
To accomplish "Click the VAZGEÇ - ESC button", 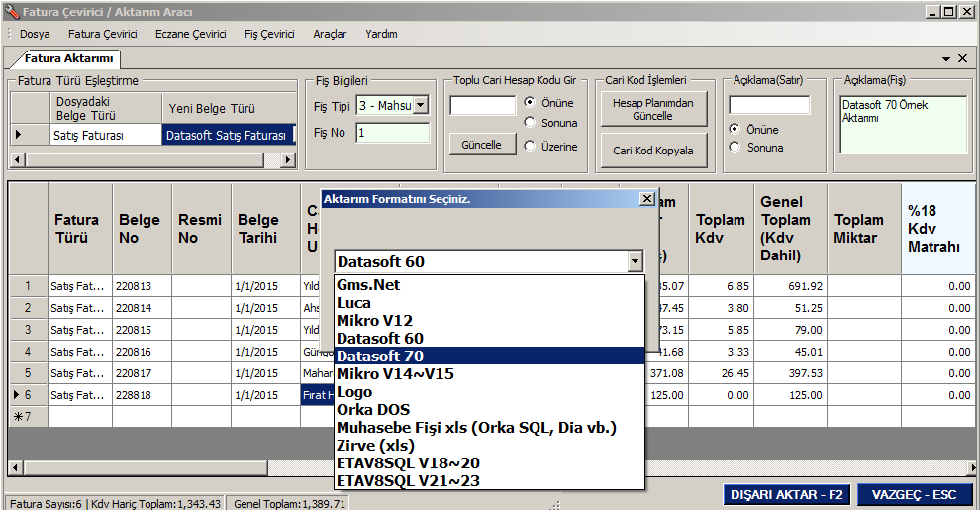I will pyautogui.click(x=915, y=494).
